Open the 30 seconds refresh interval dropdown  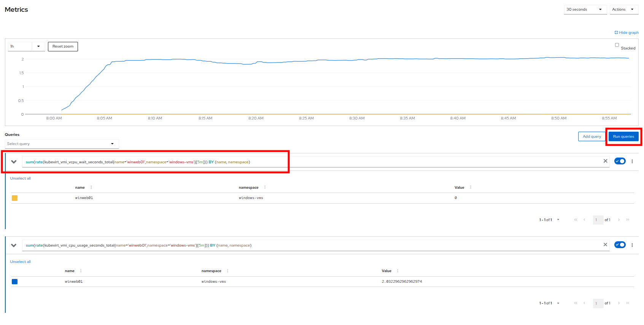pos(585,10)
